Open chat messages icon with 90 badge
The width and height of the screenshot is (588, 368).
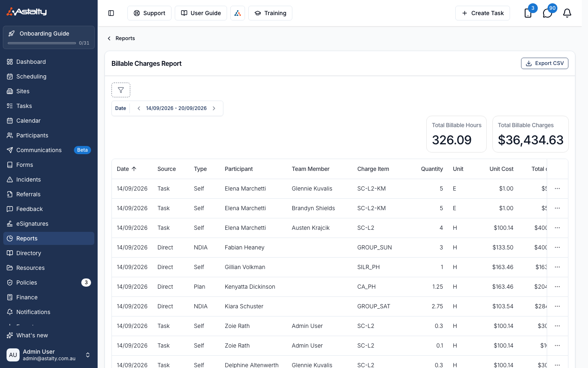tap(548, 13)
